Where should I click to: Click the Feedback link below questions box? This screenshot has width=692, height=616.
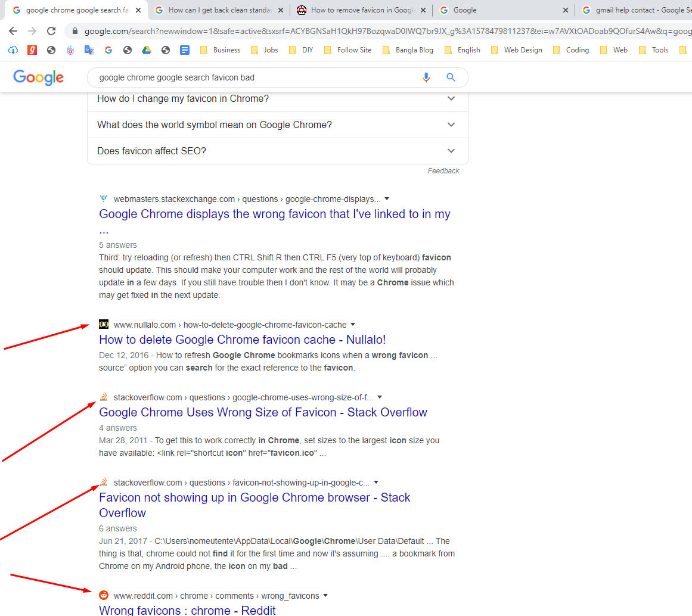tap(443, 171)
